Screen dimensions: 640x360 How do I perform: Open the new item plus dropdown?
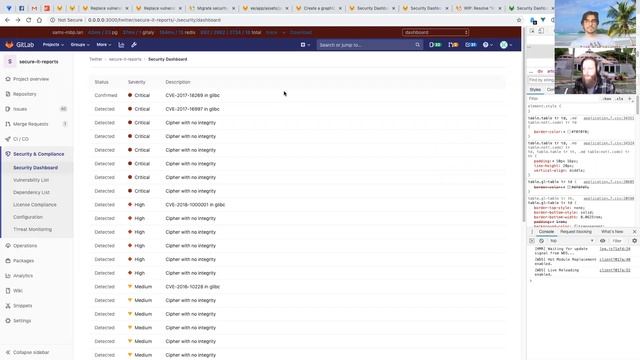305,45
